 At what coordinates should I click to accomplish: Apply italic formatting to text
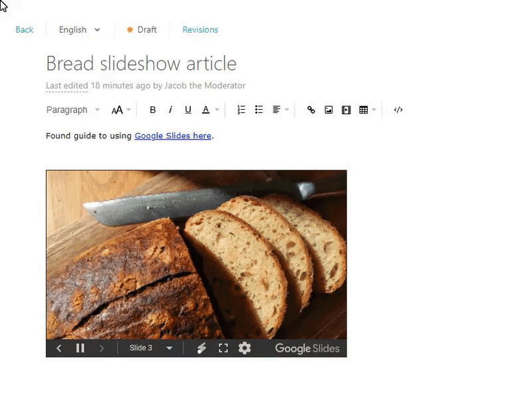[170, 110]
